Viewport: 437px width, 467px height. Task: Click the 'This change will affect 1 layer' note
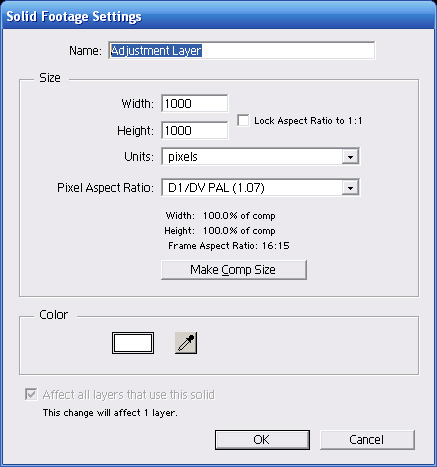pyautogui.click(x=110, y=413)
